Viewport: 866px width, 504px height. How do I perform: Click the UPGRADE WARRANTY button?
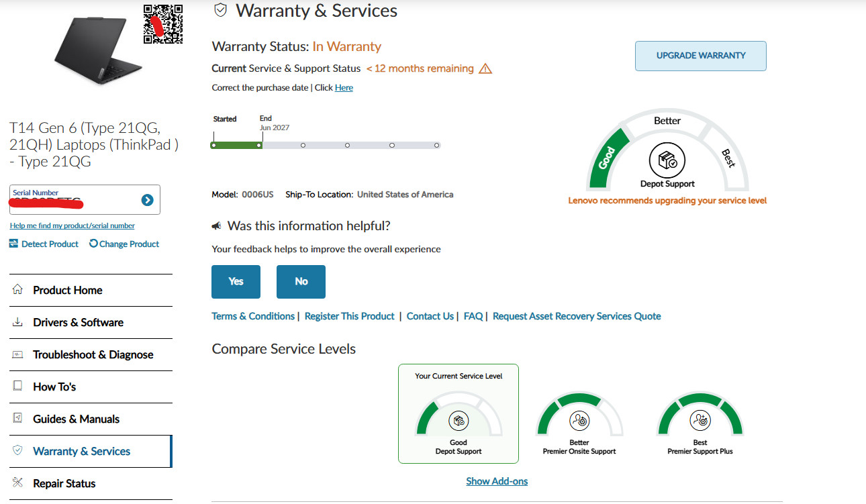pos(701,56)
